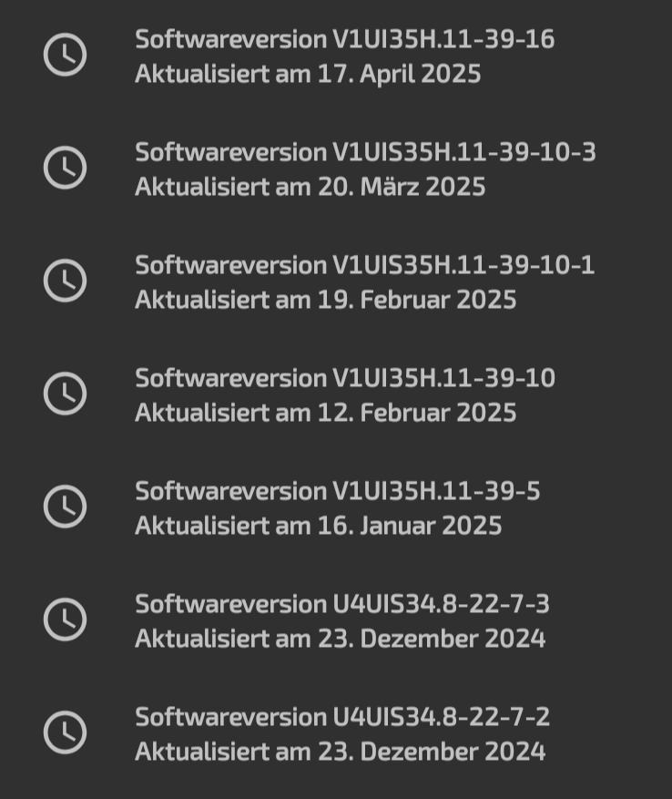Screen dimensions: 672x799
Task: Click clock icon beside U4UIS34.8-22-7-2
Action: [x=65, y=733]
